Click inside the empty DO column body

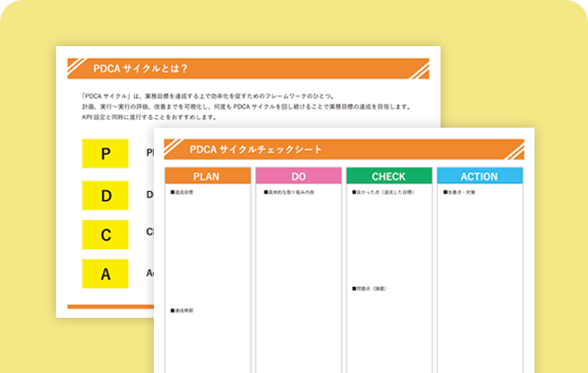point(298,281)
